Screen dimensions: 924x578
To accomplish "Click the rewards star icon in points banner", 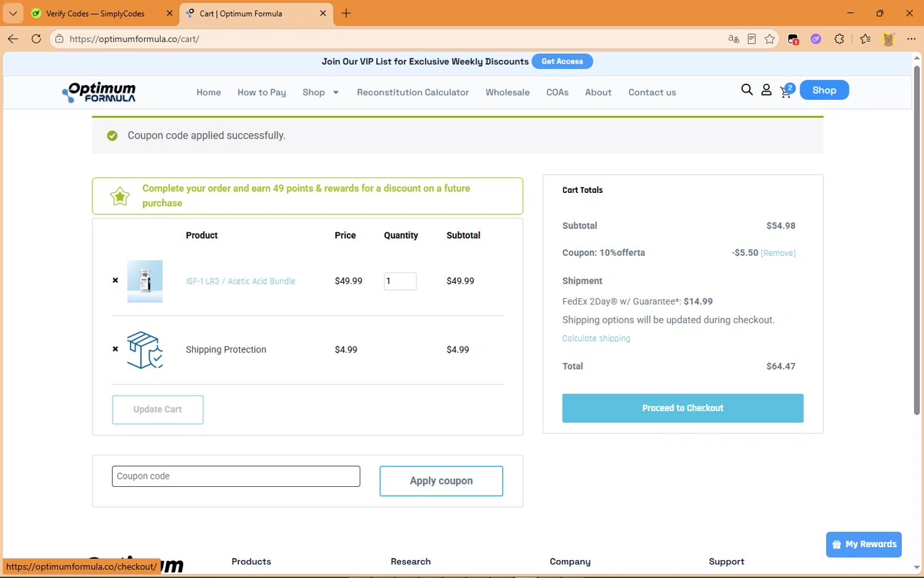I will pyautogui.click(x=120, y=197).
